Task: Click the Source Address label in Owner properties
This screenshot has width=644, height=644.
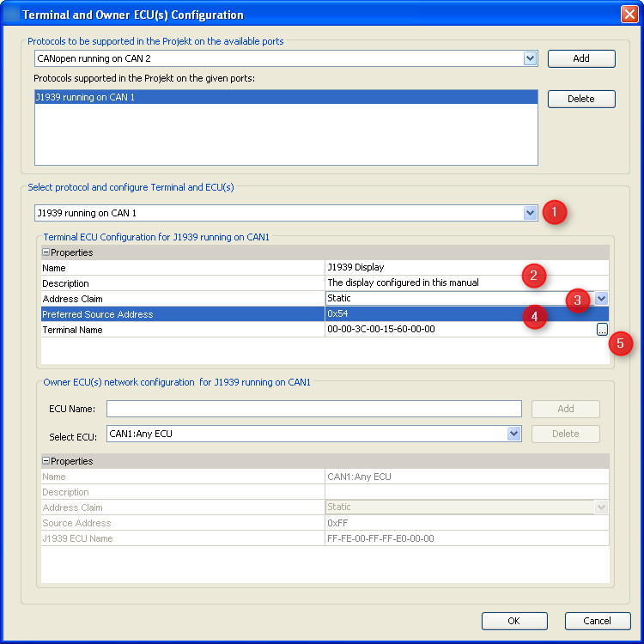Action: [x=76, y=523]
